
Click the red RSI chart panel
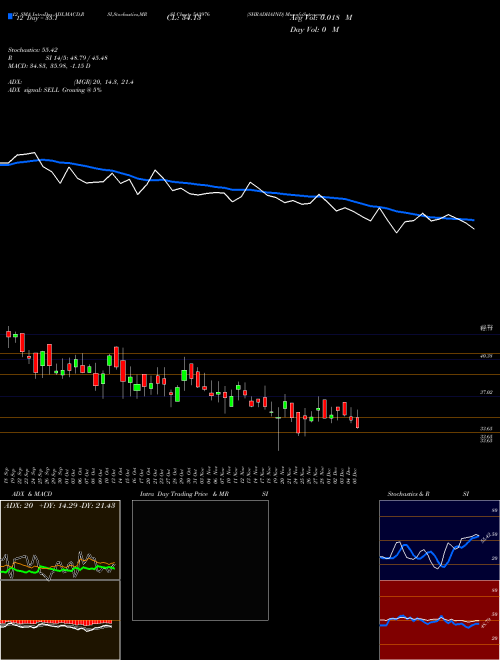coord(439,620)
